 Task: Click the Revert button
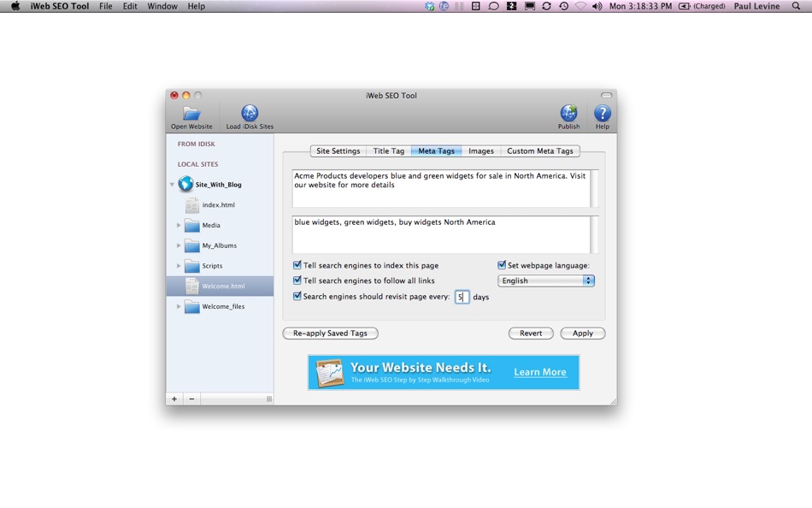pos(531,334)
